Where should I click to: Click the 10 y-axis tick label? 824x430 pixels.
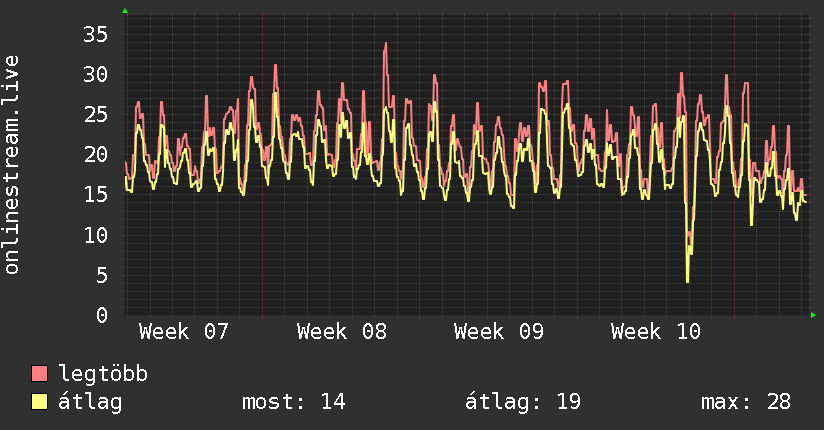[95, 235]
